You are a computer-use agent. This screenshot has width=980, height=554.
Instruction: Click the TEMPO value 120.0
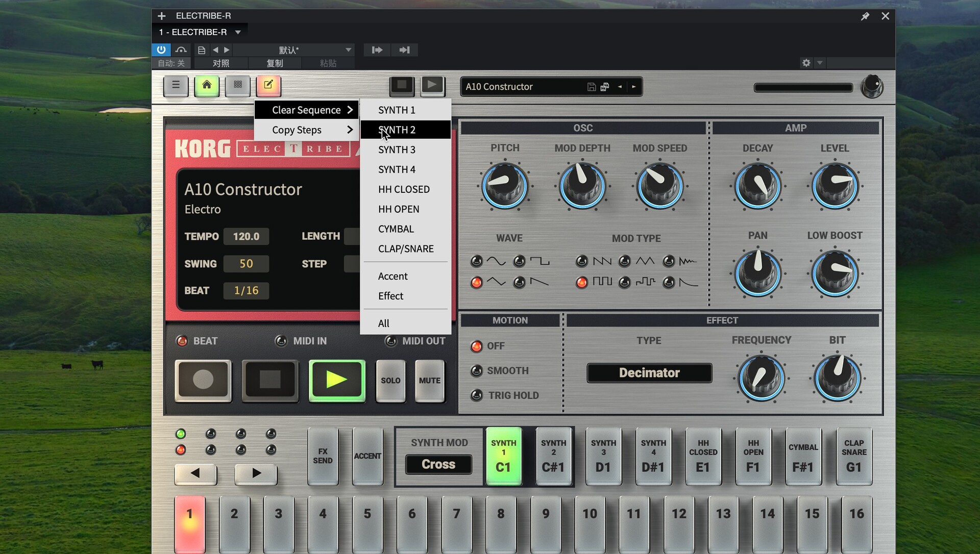point(246,236)
